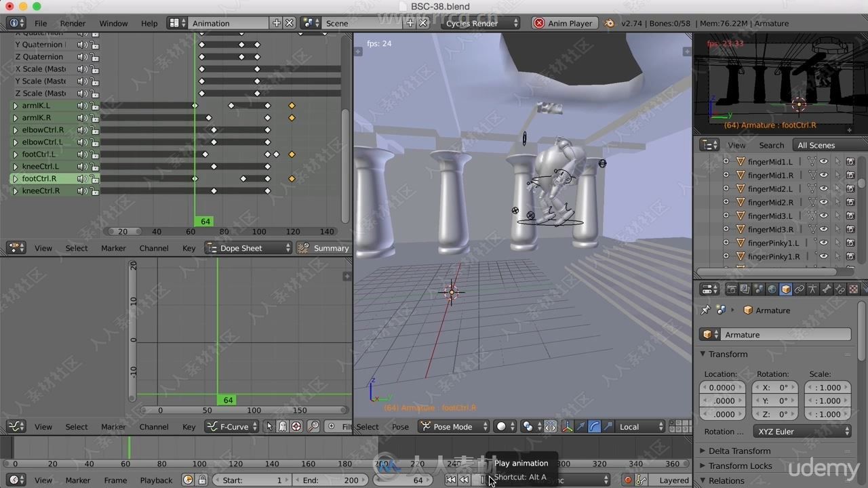Image resolution: width=868 pixels, height=488 pixels.
Task: Open the Constraints properties chain tab
Action: 799,289
